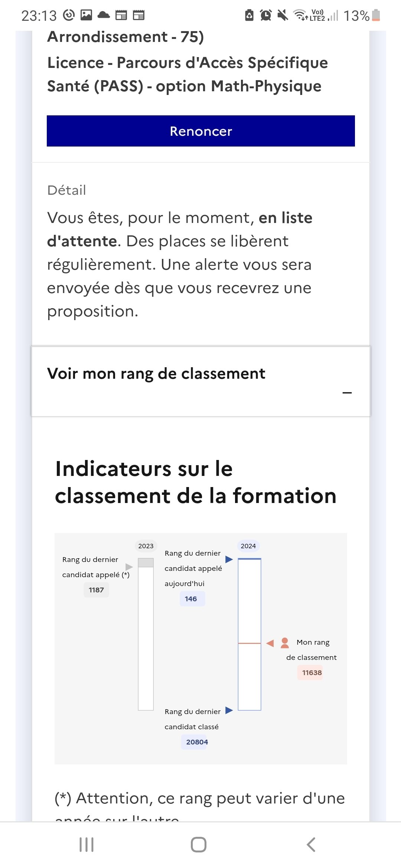
Task: Open Android recent apps button
Action: pos(87,845)
